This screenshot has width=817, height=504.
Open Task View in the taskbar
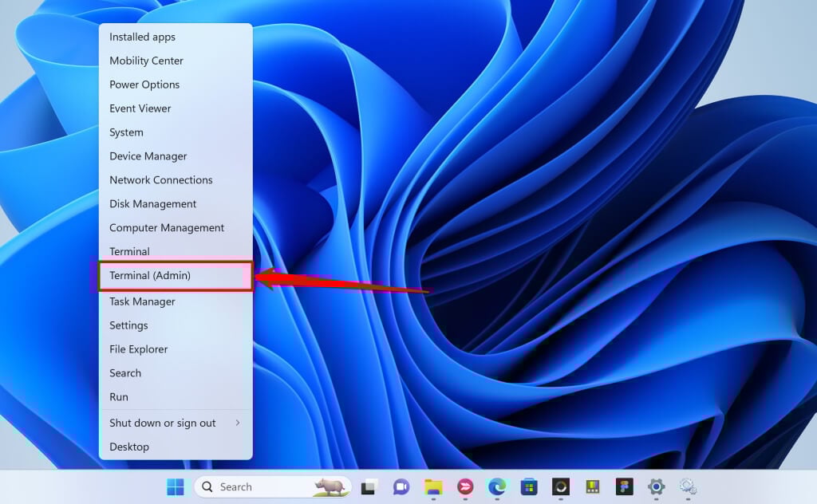[369, 486]
